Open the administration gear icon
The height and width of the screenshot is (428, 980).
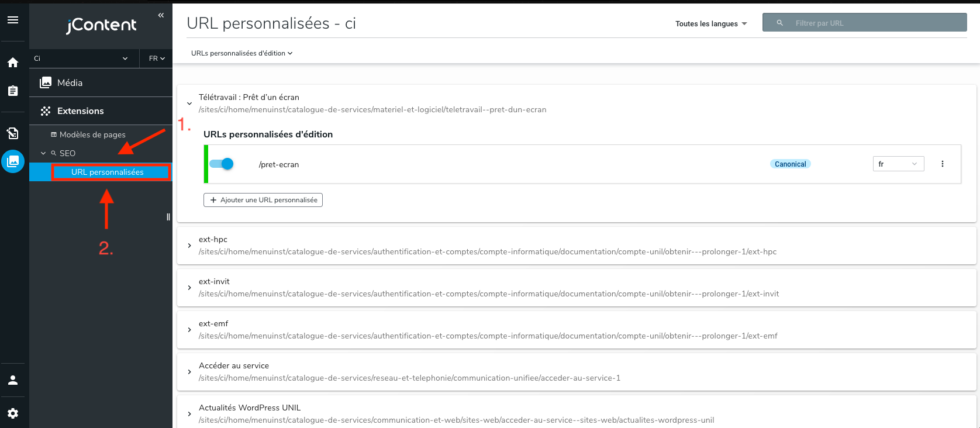(13, 413)
